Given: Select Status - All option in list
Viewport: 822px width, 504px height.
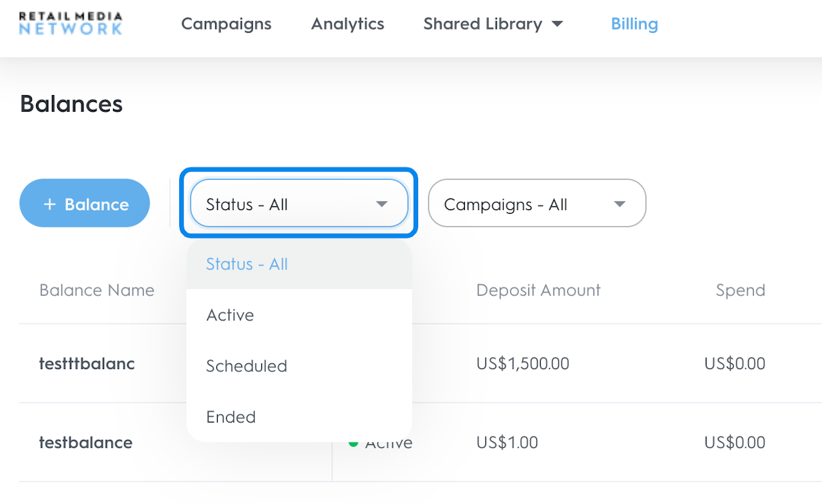Looking at the screenshot, I should coord(247,264).
